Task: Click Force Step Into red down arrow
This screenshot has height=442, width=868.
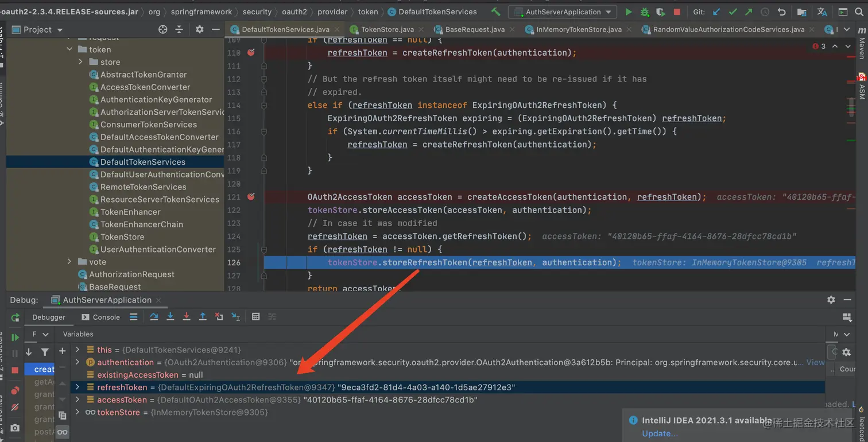Action: (187, 317)
